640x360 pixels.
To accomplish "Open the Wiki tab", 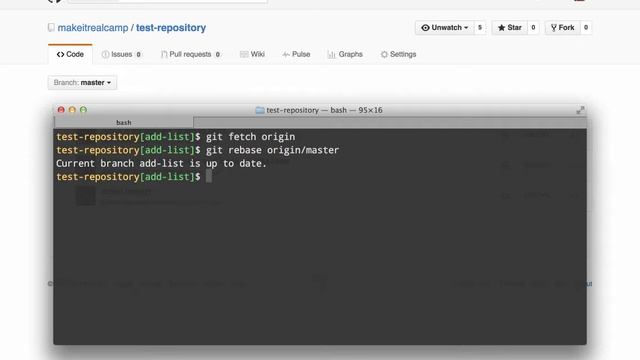I will pyautogui.click(x=253, y=54).
